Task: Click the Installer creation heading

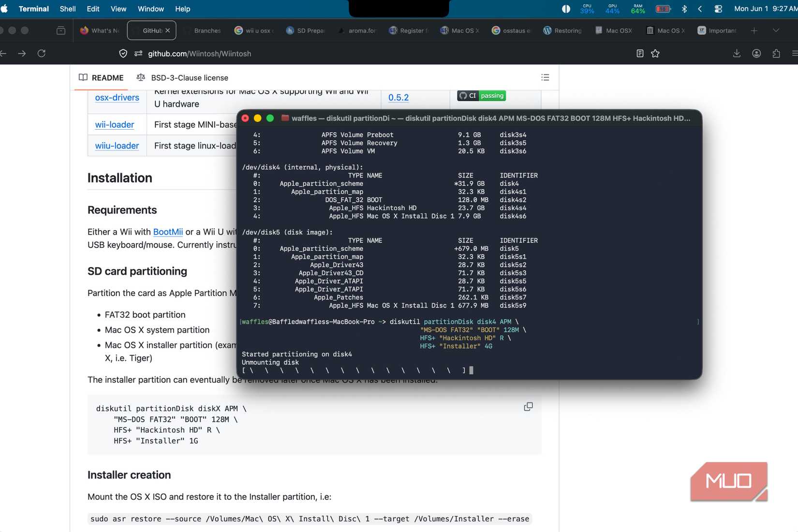Action: [129, 475]
